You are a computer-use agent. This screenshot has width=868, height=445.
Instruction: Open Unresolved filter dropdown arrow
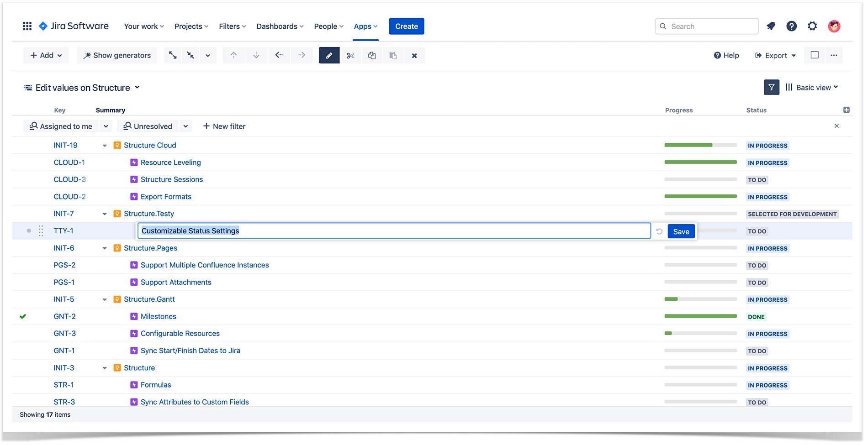tap(185, 126)
